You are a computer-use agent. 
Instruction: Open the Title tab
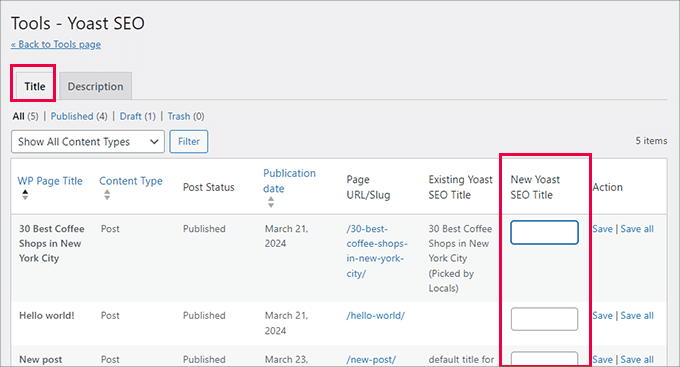35,86
